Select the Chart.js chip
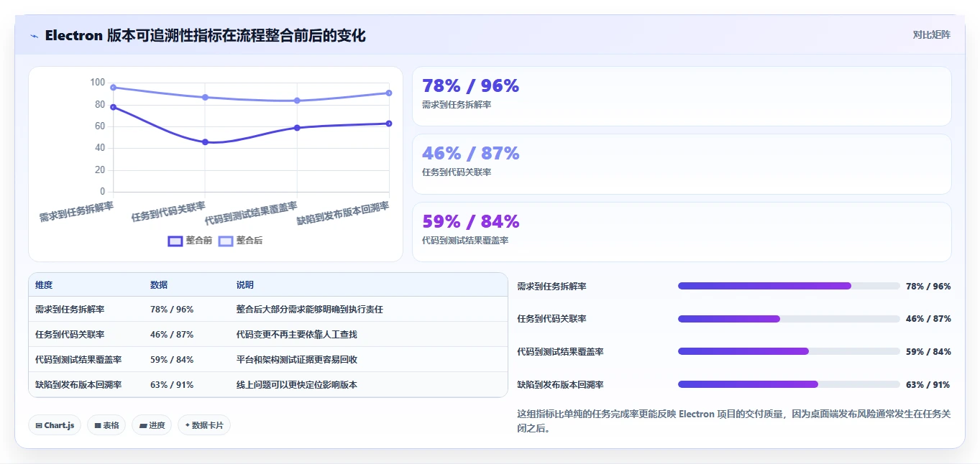This screenshot has width=980, height=464. (55, 425)
